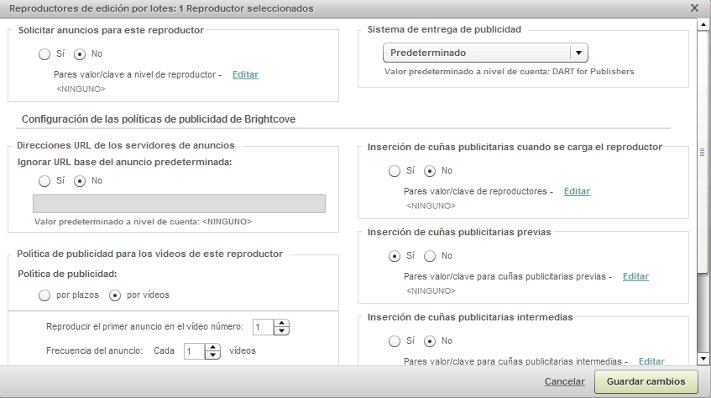The height and width of the screenshot is (398, 711).
Task: Open the Predeterminado ad delivery system dropdown
Action: click(x=486, y=53)
